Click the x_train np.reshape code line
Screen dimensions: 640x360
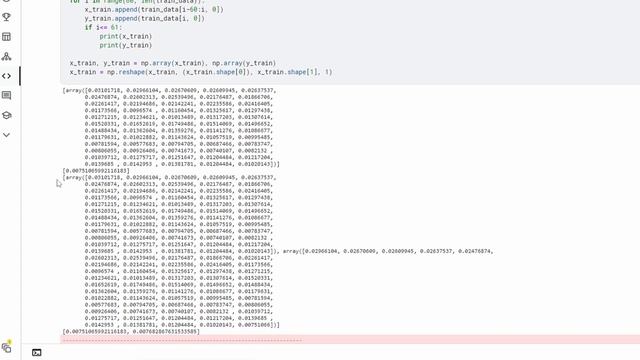tap(201, 72)
